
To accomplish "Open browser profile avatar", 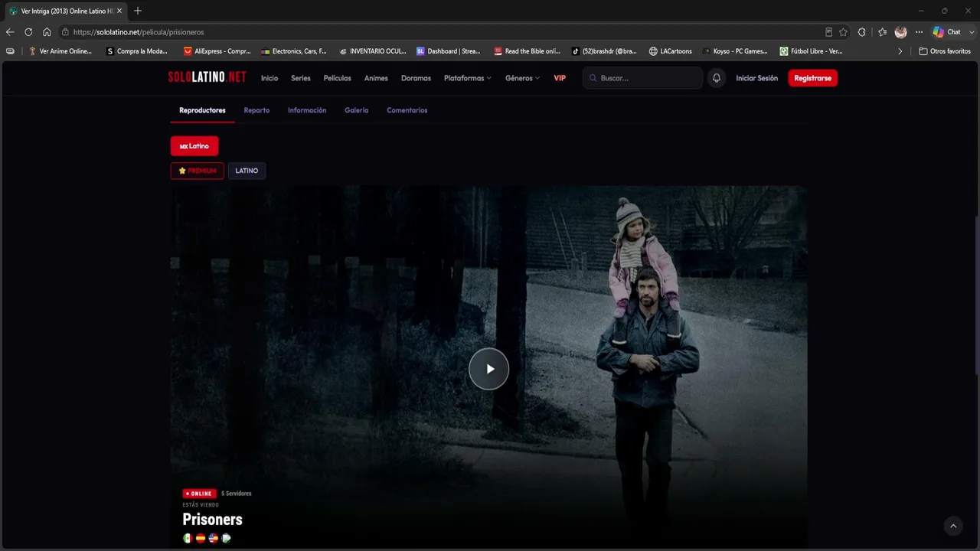I will pos(901,32).
